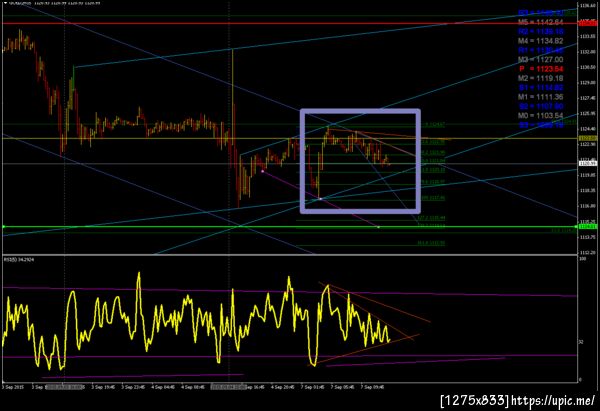
Task: Click the RSI scale value 100
Action: click(x=582, y=259)
